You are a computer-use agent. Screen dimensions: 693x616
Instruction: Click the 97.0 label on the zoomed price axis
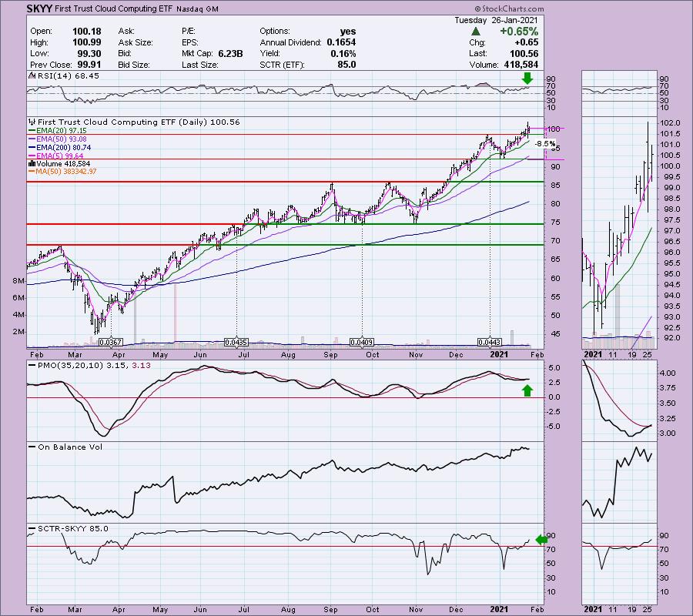point(671,231)
